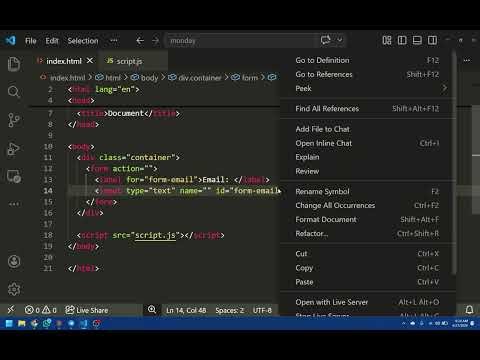Choose Paste in the context menu
This screenshot has height=360, width=480.
point(367,282)
